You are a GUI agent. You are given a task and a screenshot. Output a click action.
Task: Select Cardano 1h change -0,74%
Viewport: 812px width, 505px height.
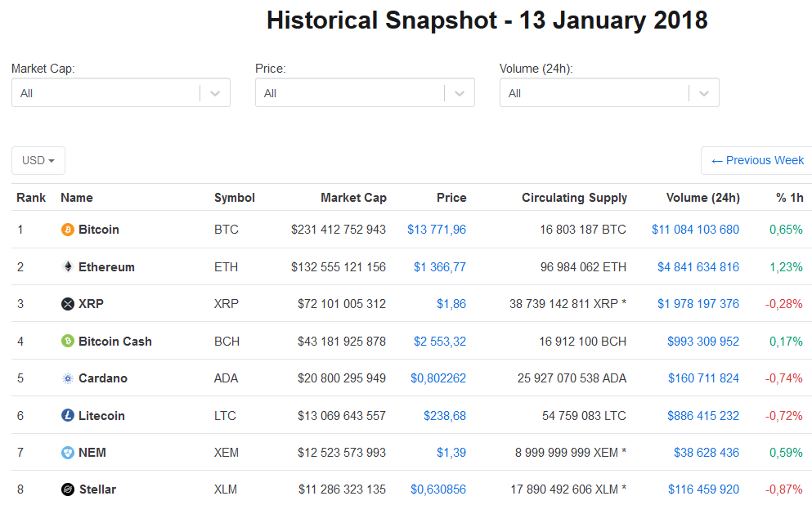pos(784,378)
